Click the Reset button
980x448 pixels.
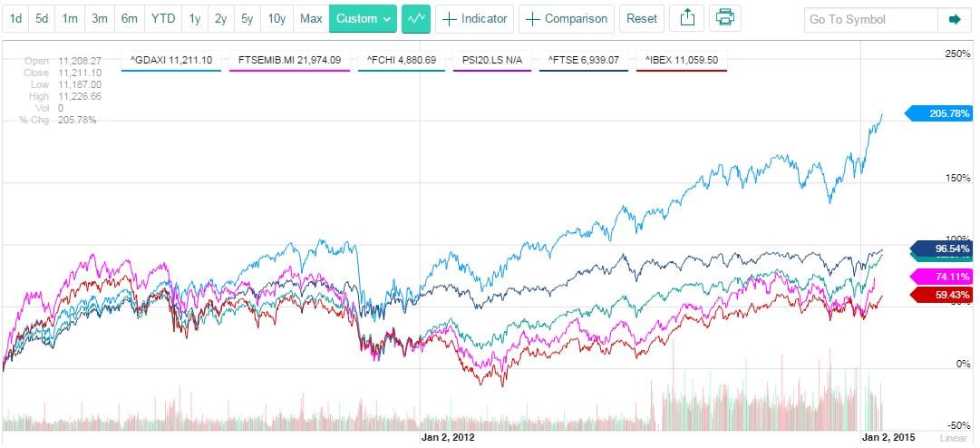pos(642,18)
